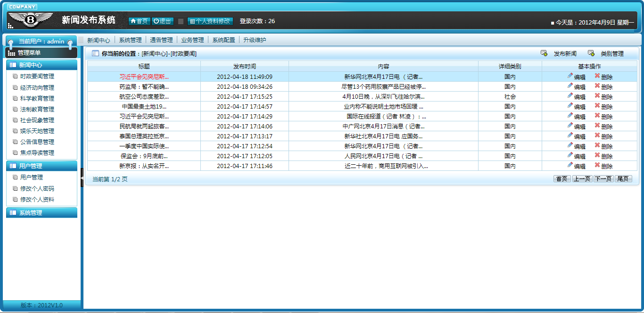Collapse sidebar using the splitter arrow

pyautogui.click(x=82, y=178)
